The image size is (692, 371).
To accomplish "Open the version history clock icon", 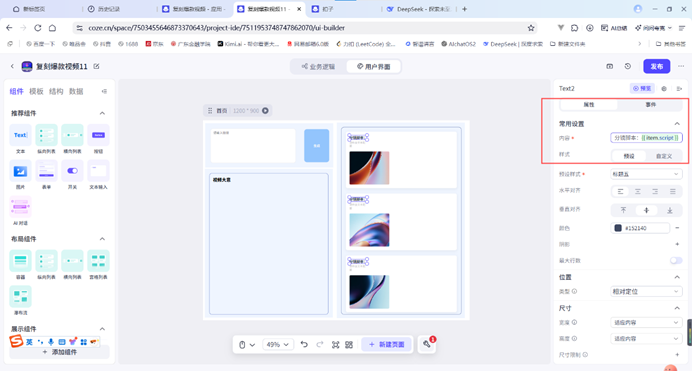I will pos(628,66).
